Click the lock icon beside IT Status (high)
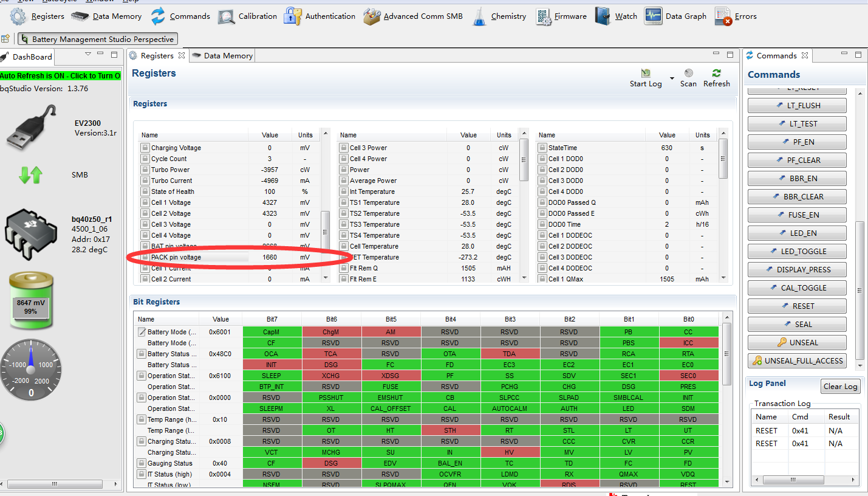The width and height of the screenshot is (868, 496). 142,474
